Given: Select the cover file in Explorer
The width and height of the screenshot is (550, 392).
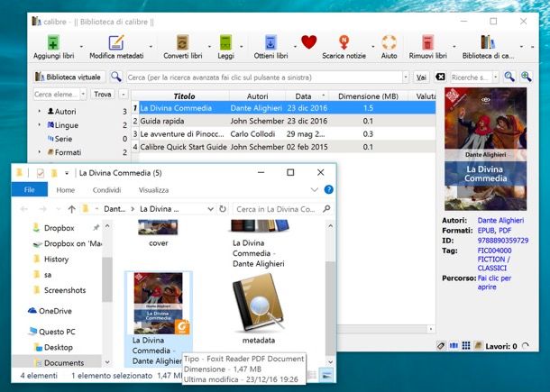Looking at the screenshot, I should coord(158,232).
